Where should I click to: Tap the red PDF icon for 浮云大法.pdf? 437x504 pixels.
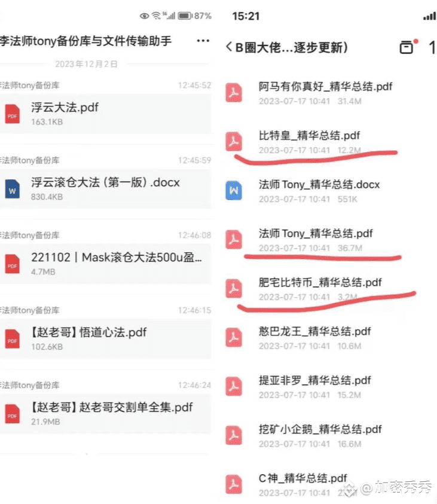tap(12, 114)
